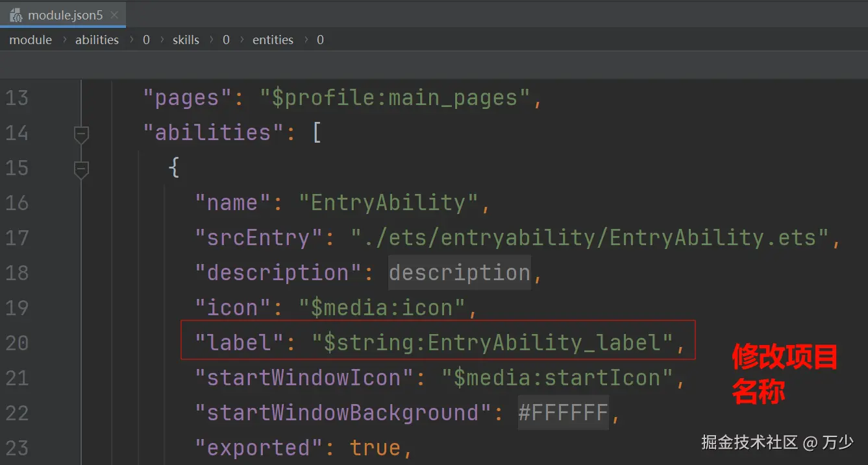Click the folded #FFFFFF color value
Image resolution: width=868 pixels, height=465 pixels.
[564, 412]
